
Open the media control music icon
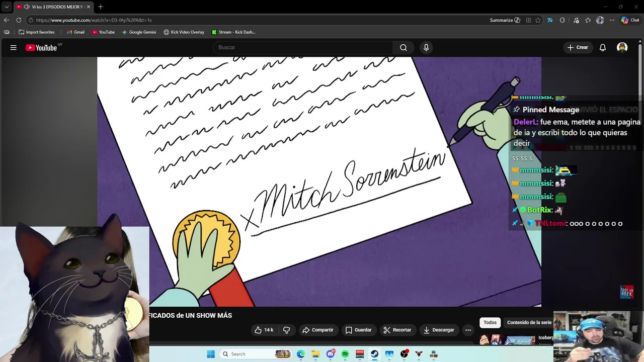coord(576,20)
